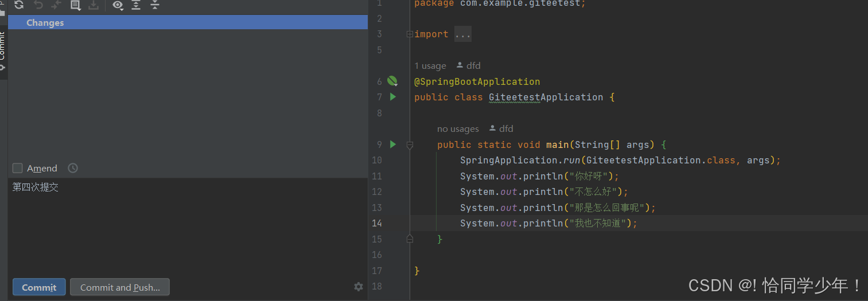Open commit options gear icon
This screenshot has height=301, width=868.
click(359, 287)
